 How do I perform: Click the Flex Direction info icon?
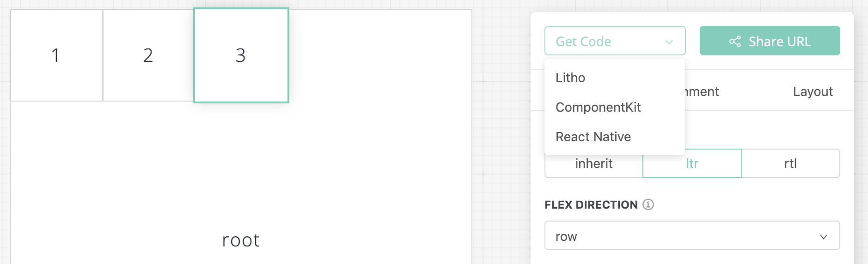point(648,204)
